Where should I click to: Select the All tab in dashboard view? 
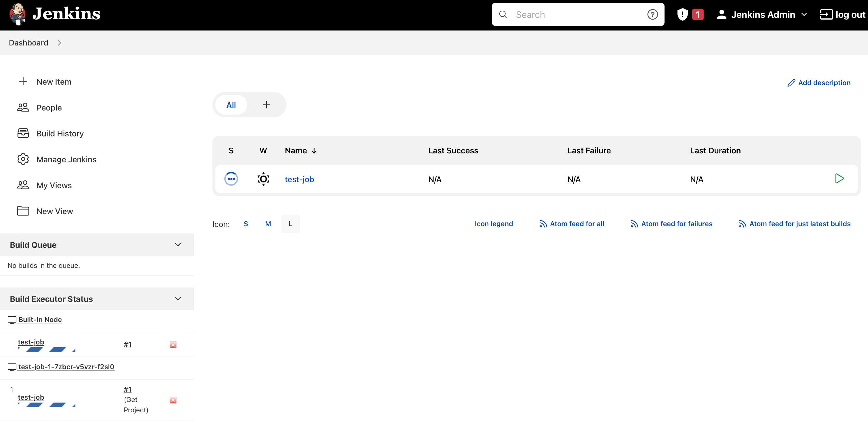230,105
